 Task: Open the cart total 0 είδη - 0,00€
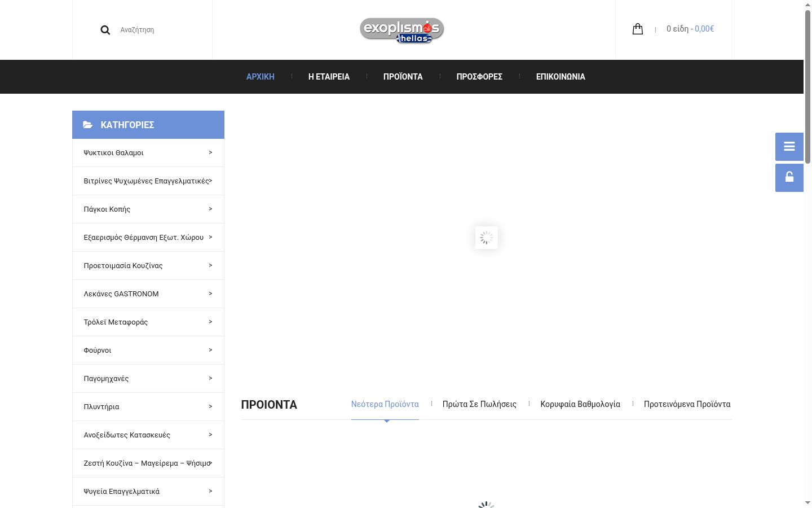pyautogui.click(x=690, y=29)
